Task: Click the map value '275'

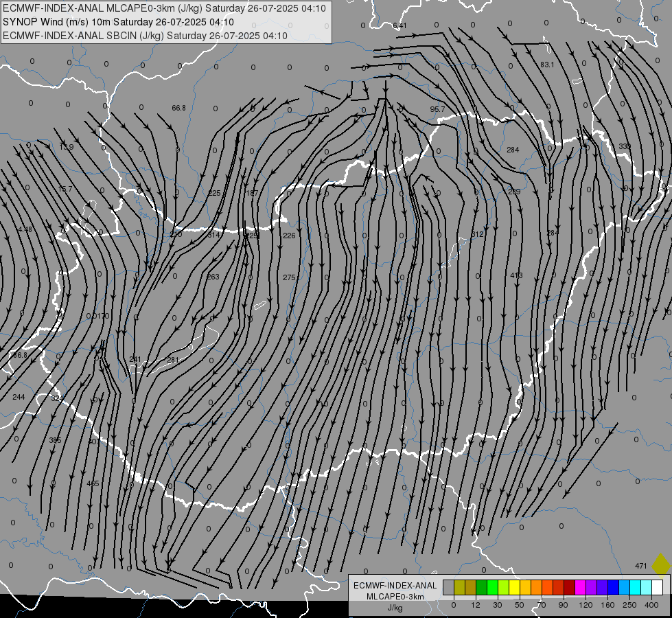Action: point(289,278)
